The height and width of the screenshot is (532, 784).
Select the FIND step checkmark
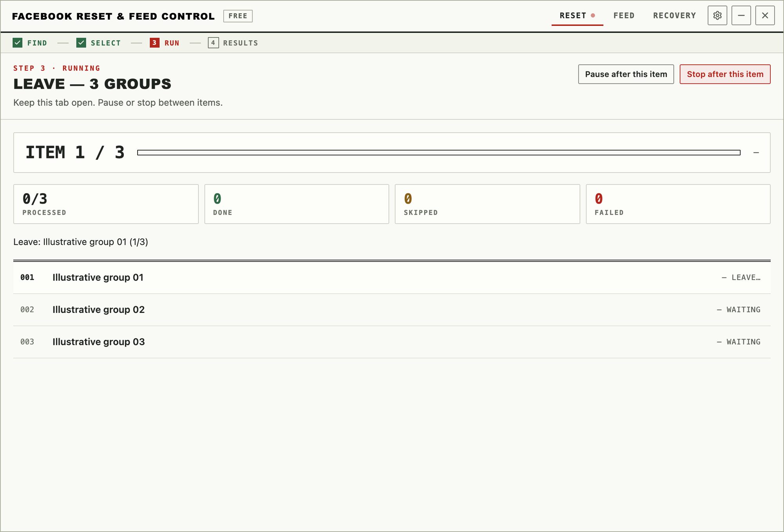coord(18,43)
